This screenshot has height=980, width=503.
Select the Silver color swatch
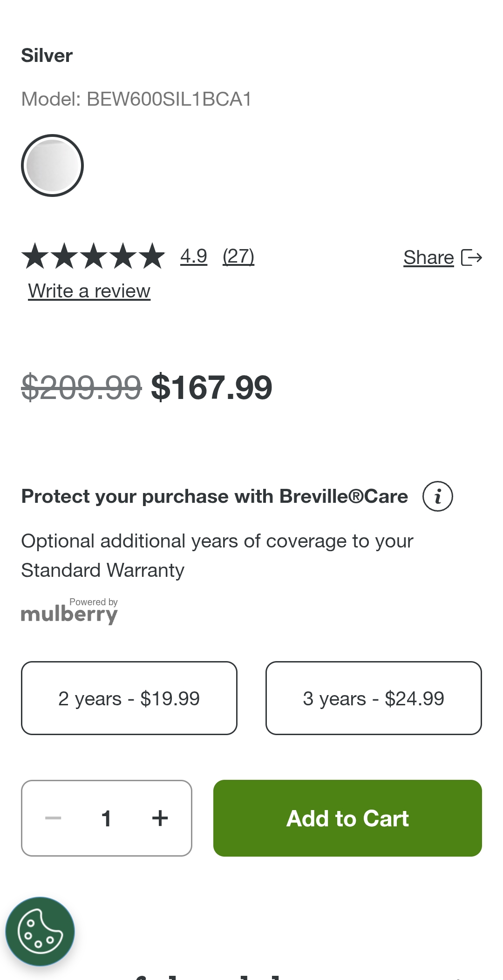point(52,165)
